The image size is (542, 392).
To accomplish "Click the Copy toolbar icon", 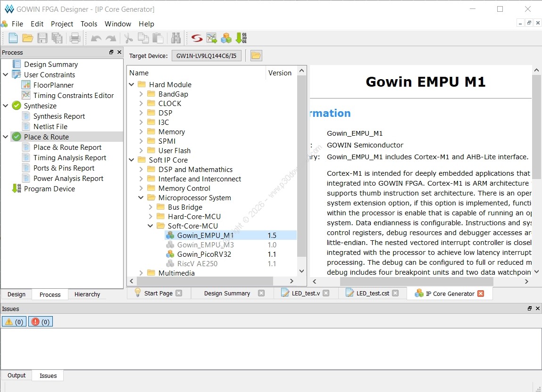I will tap(143, 38).
